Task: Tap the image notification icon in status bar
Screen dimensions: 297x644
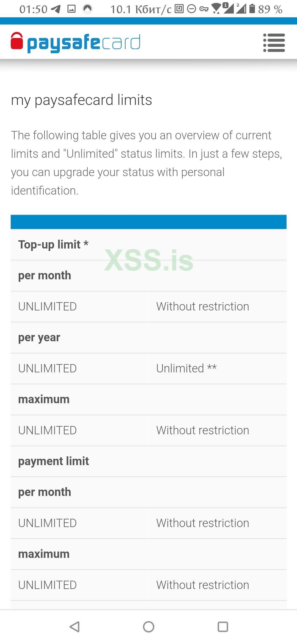Action: pos(71,9)
